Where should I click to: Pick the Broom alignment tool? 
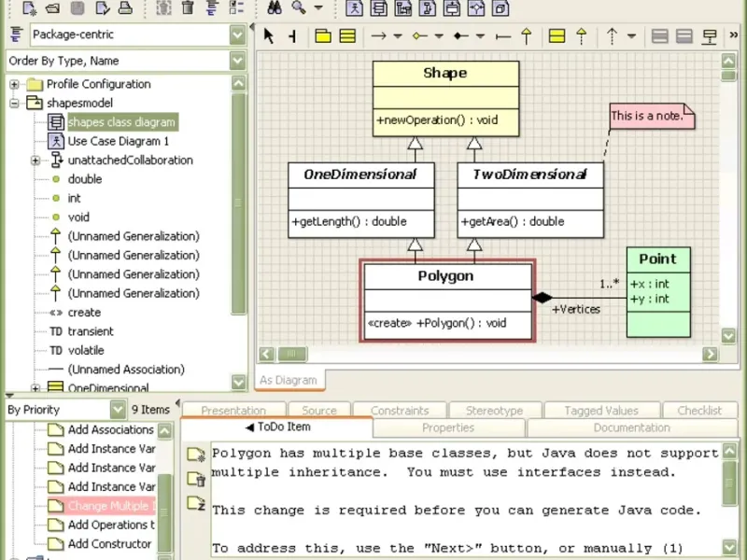pyautogui.click(x=293, y=36)
